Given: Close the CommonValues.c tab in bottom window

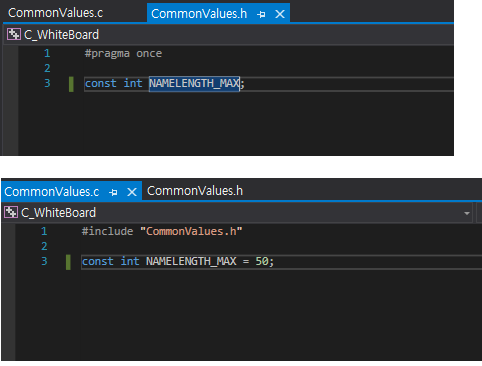Looking at the screenshot, I should pos(132,192).
